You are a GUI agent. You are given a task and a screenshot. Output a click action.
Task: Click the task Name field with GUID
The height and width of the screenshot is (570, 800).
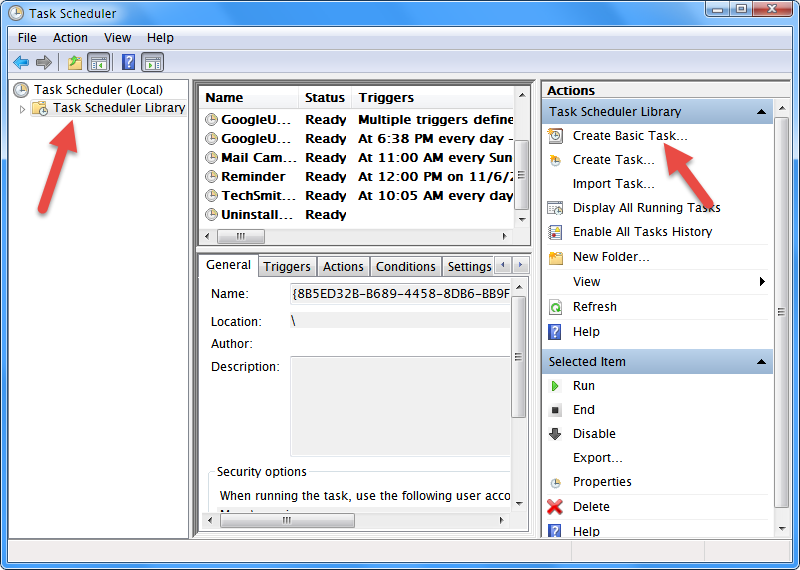[x=400, y=294]
